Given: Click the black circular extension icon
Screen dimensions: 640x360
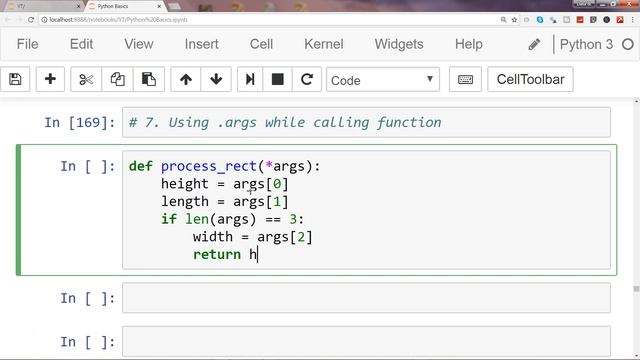Looking at the screenshot, I should [607, 20].
